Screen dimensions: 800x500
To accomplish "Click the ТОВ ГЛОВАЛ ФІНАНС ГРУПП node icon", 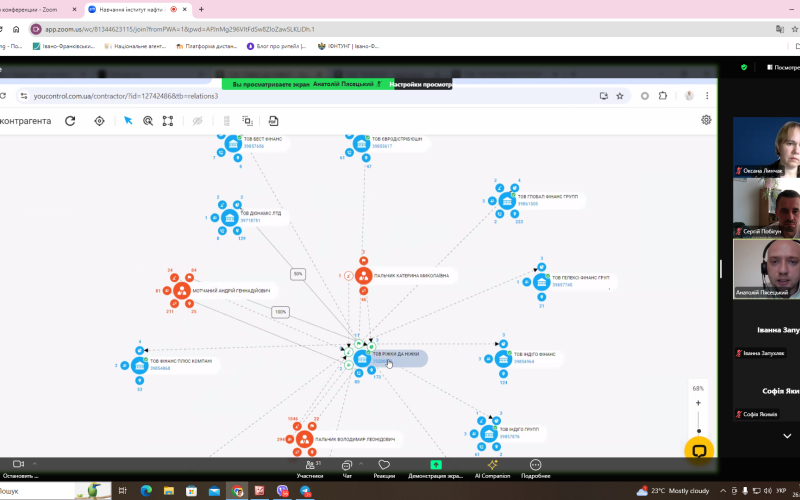I will tap(507, 201).
